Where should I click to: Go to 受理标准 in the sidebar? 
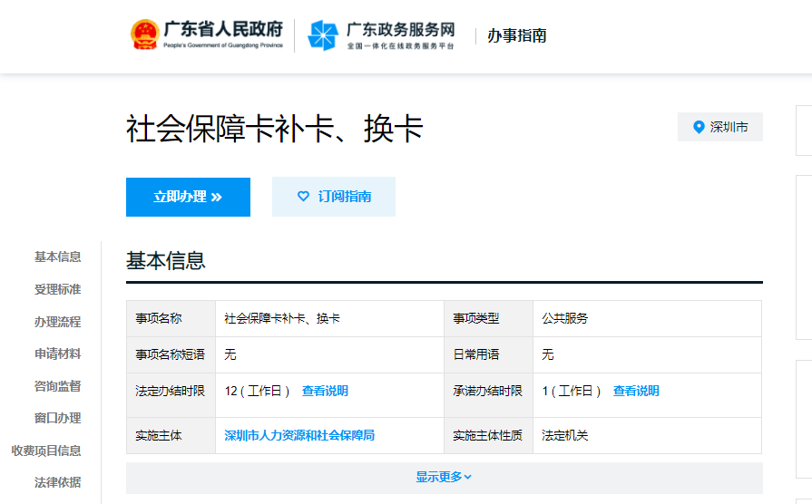(57, 289)
